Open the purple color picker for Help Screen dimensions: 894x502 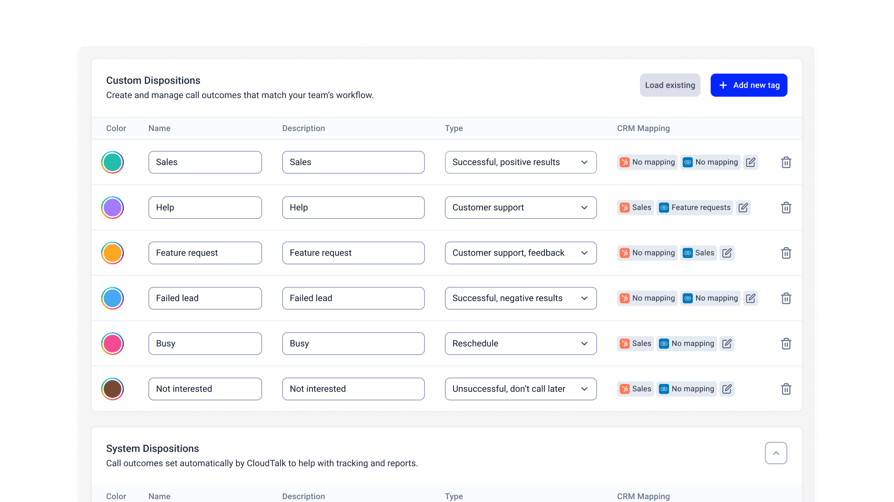pos(113,208)
